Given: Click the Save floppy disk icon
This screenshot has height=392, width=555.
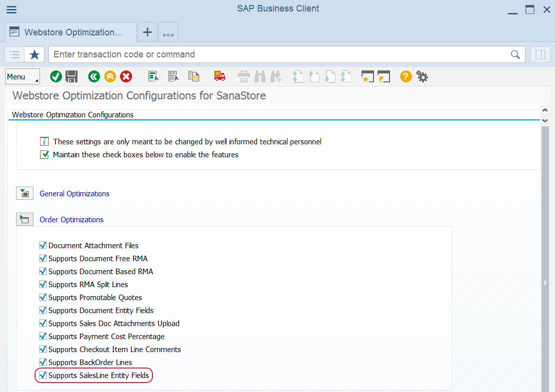Looking at the screenshot, I should click(71, 76).
